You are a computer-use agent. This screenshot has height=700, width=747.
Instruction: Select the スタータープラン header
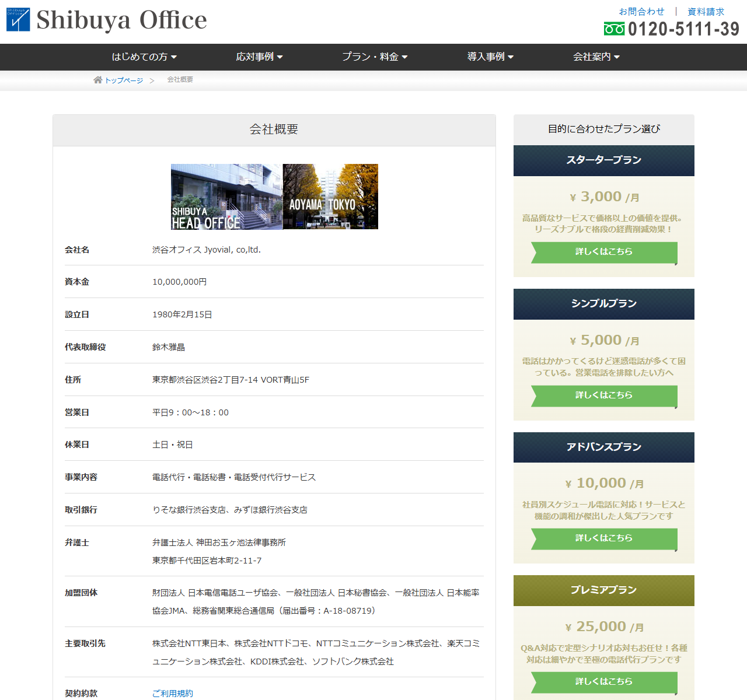click(x=604, y=160)
